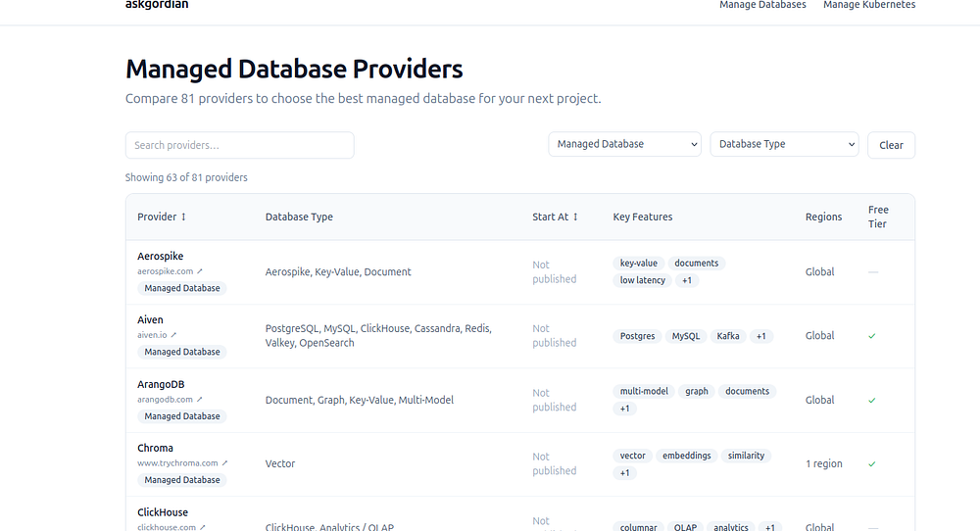Image resolution: width=980 pixels, height=531 pixels.
Task: Select the MySQL feature tag for Aiven
Action: tap(686, 336)
